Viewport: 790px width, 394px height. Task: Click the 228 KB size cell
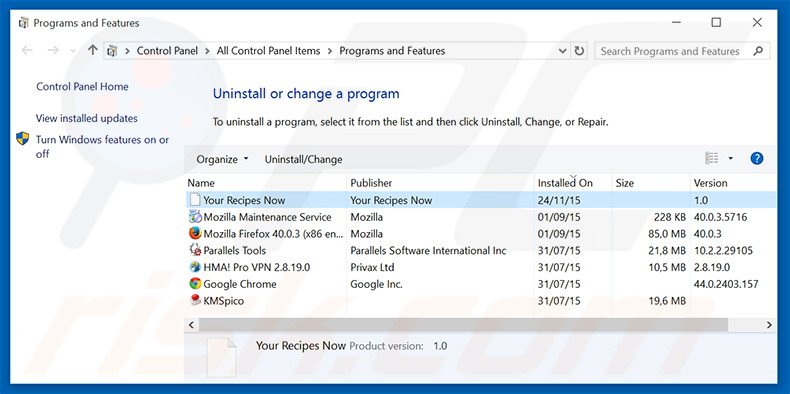(670, 217)
